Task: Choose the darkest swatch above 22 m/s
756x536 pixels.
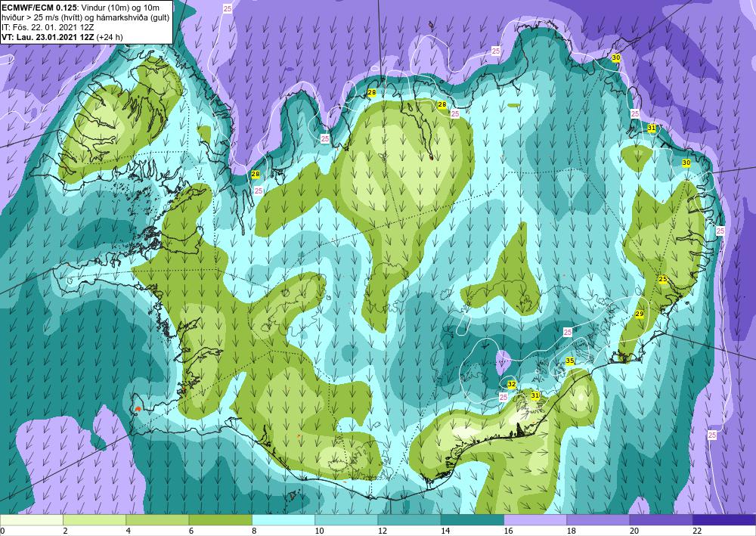Action: pos(723,520)
